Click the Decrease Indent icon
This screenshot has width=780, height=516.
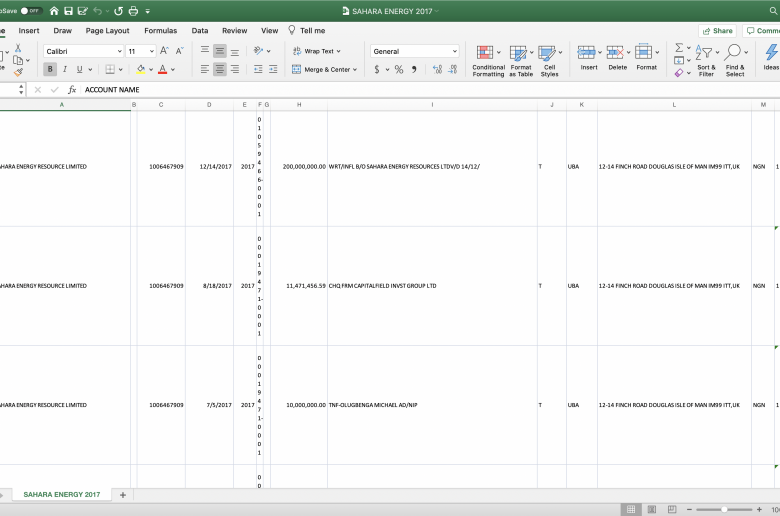coord(258,69)
